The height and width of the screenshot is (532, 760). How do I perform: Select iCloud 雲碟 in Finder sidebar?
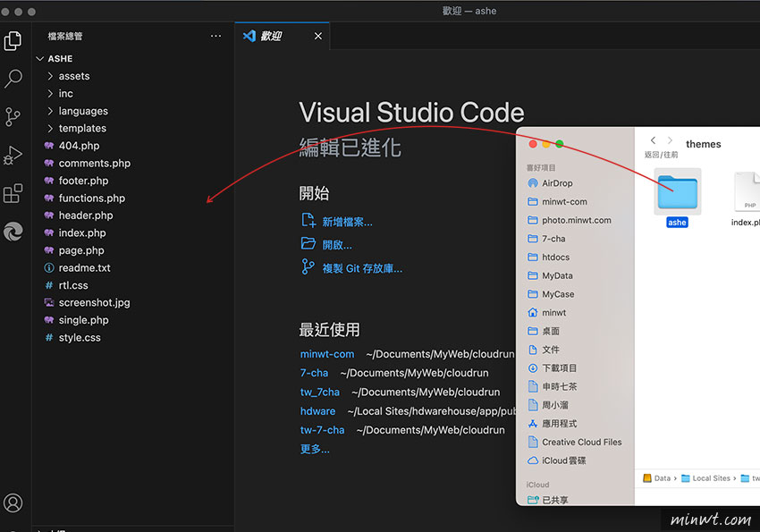tap(563, 460)
